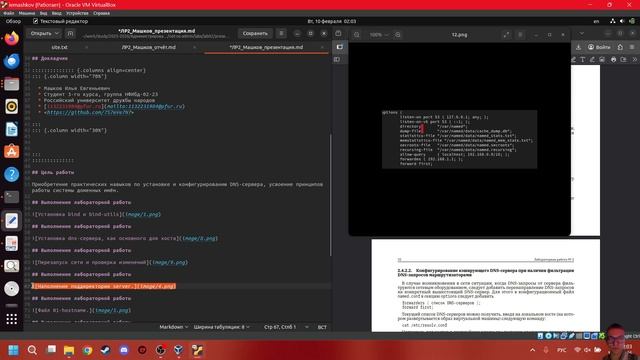
Task: Switch to the site.txt tab
Action: pyautogui.click(x=59, y=47)
